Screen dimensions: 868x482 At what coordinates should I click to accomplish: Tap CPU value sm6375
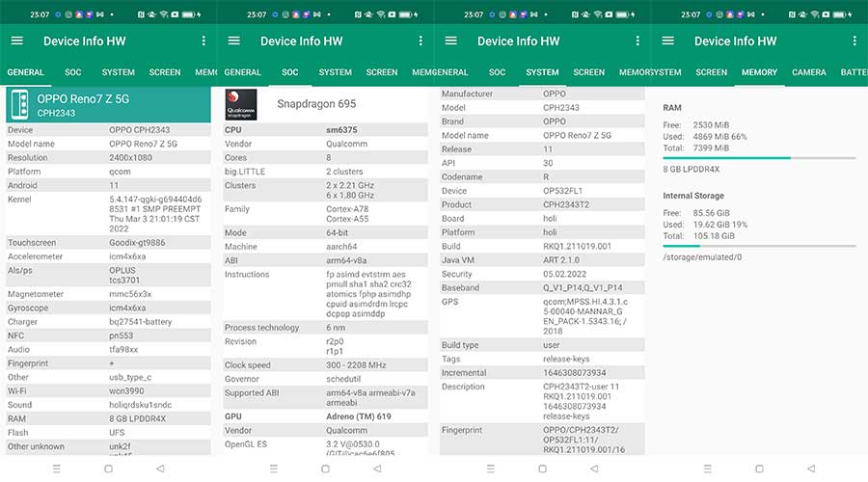[x=341, y=130]
